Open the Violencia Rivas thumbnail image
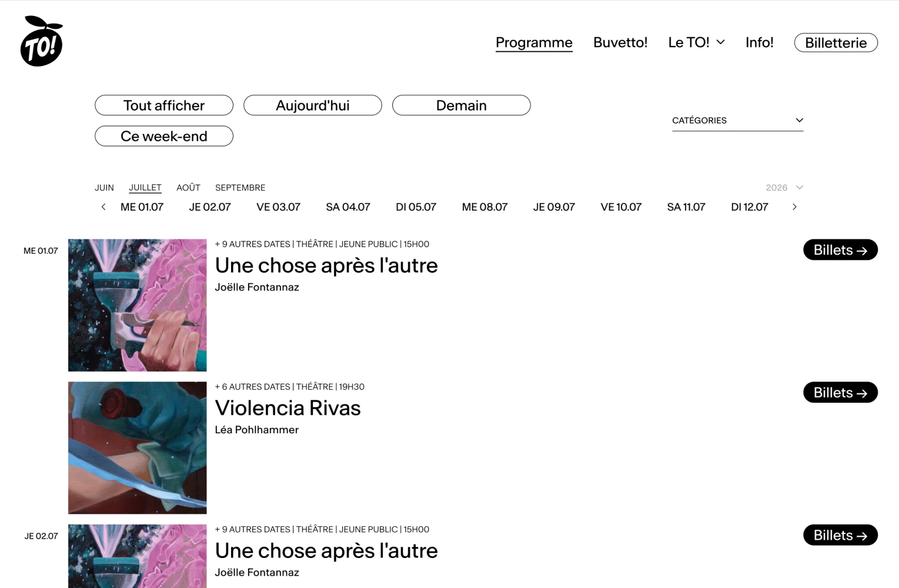Image resolution: width=899 pixels, height=588 pixels. point(138,448)
